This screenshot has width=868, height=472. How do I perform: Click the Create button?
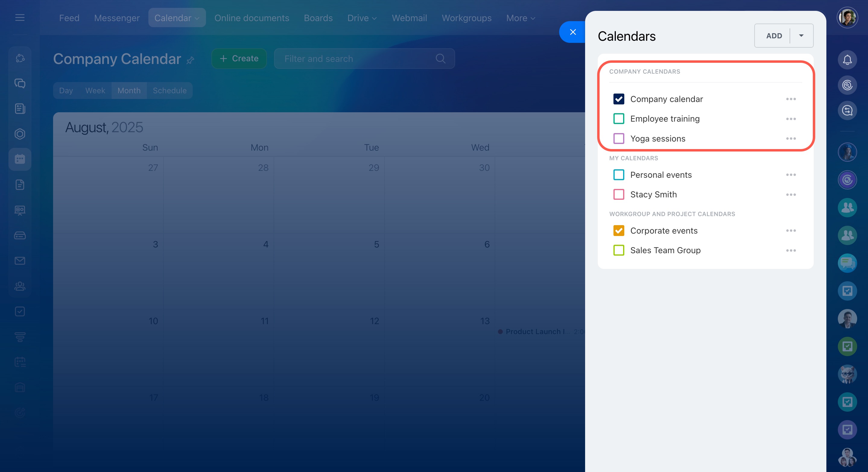[x=239, y=59]
